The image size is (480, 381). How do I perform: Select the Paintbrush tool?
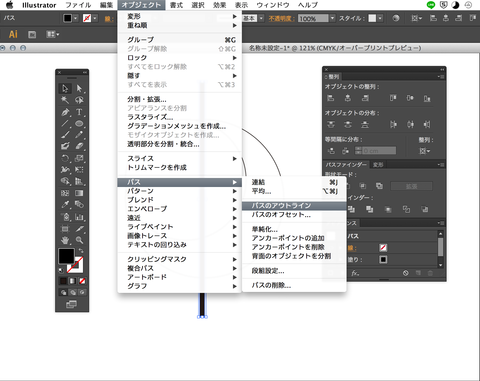click(65, 135)
